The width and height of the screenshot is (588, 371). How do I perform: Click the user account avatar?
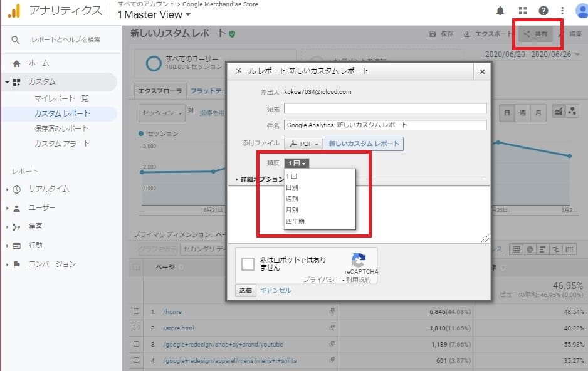(582, 11)
